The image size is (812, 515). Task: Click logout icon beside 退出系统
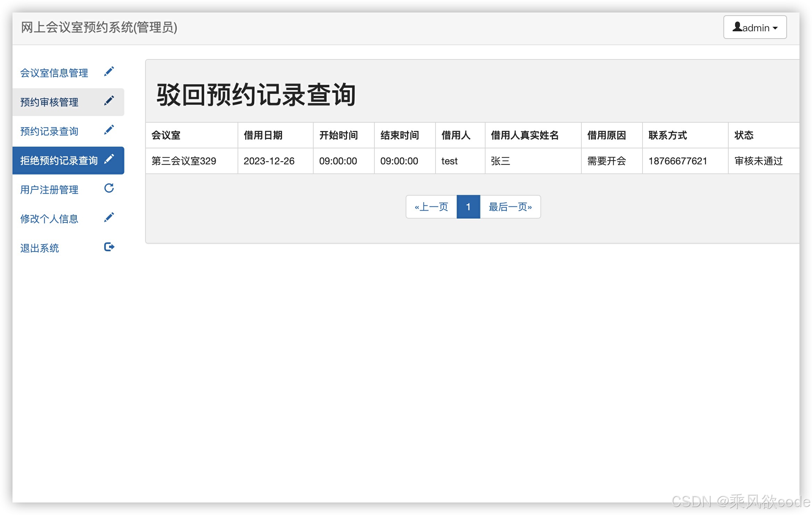[109, 247]
